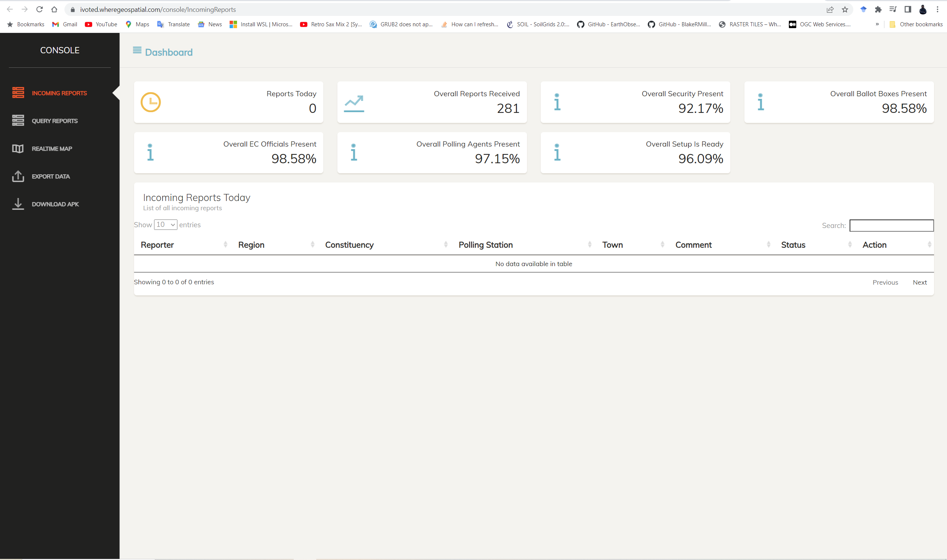
Task: Open the Show entries count dropdown
Action: [x=166, y=225]
